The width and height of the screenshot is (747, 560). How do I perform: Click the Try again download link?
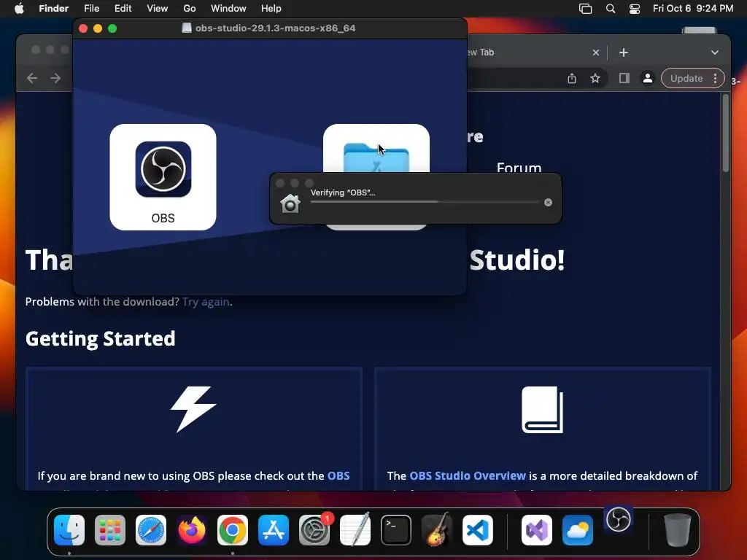tap(206, 302)
